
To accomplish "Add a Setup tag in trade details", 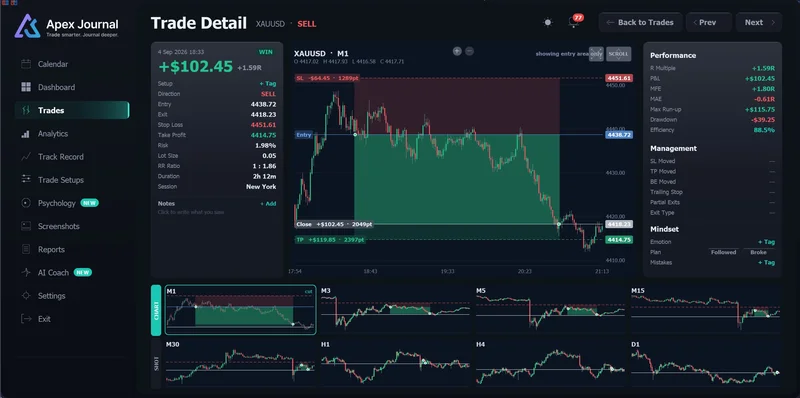I will click(267, 84).
